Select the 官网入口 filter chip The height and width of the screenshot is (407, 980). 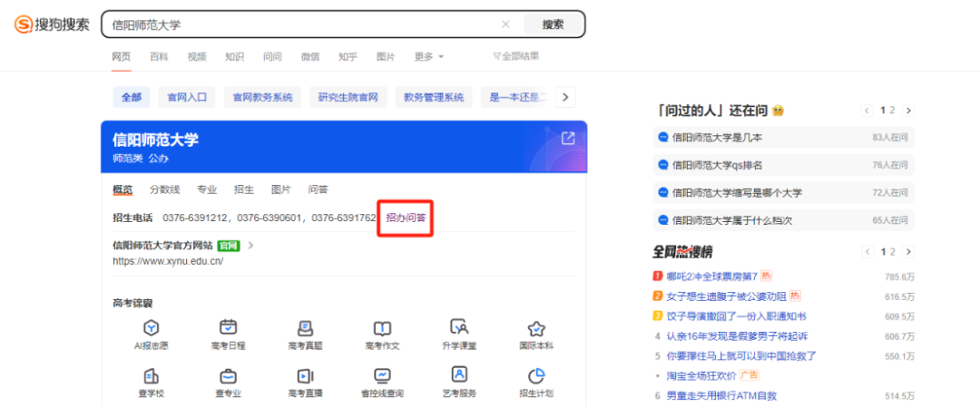pos(187,97)
